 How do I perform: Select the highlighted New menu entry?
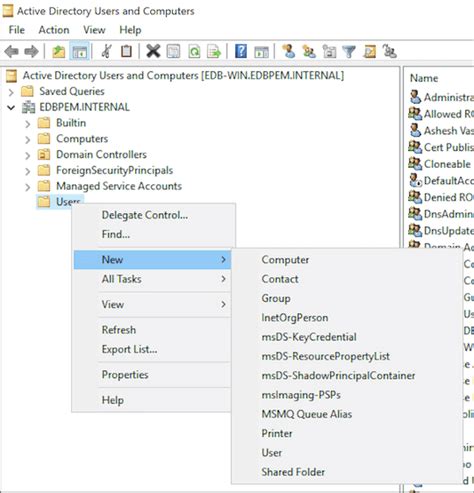(152, 260)
